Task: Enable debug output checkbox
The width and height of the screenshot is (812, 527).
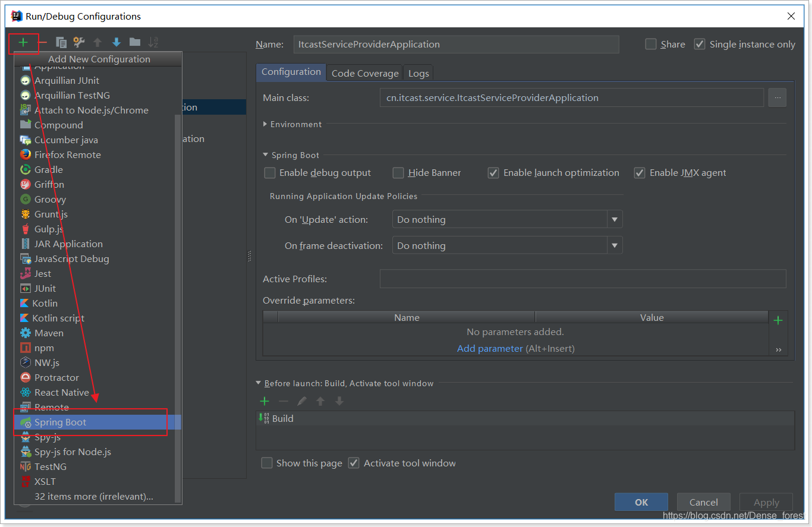Action: 270,173
